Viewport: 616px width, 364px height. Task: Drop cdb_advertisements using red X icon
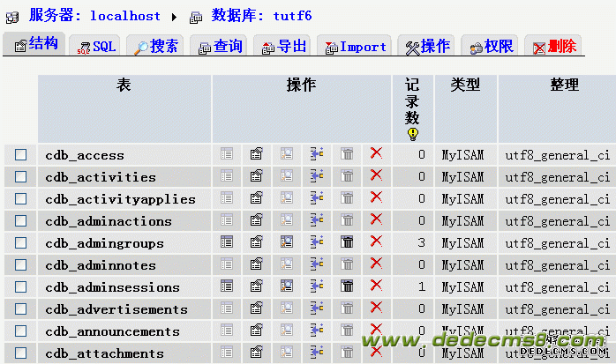[x=376, y=308]
